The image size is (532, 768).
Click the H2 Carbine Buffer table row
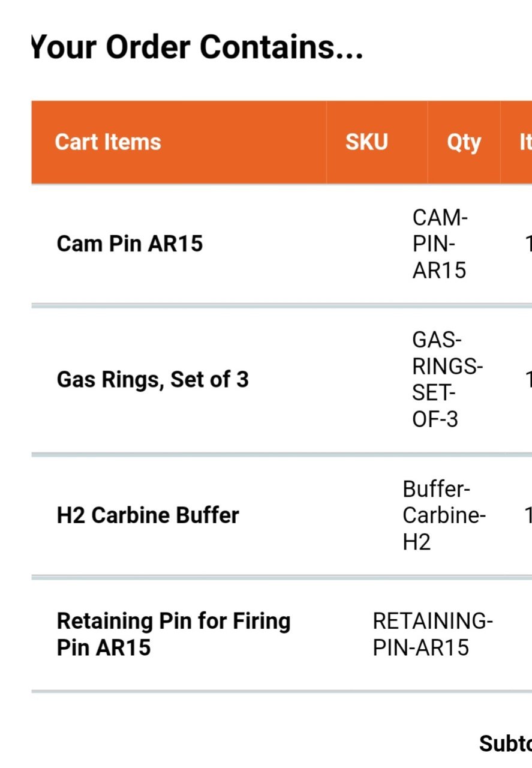point(281,515)
